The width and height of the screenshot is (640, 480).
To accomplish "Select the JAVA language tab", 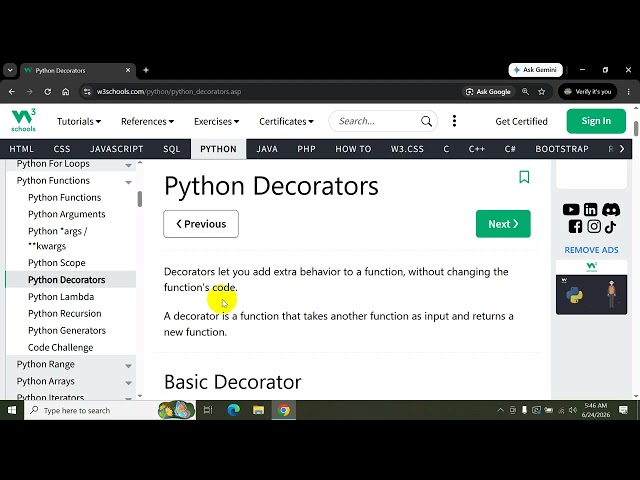I will (267, 149).
